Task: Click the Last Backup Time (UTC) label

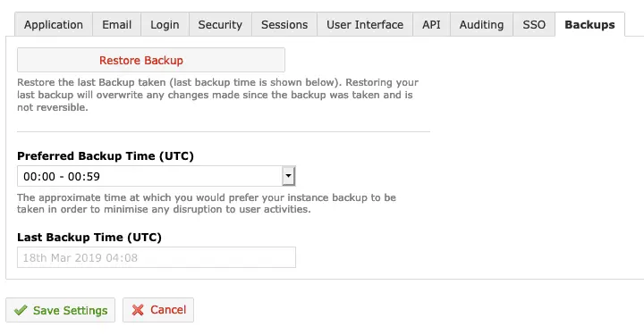Action: 89,237
